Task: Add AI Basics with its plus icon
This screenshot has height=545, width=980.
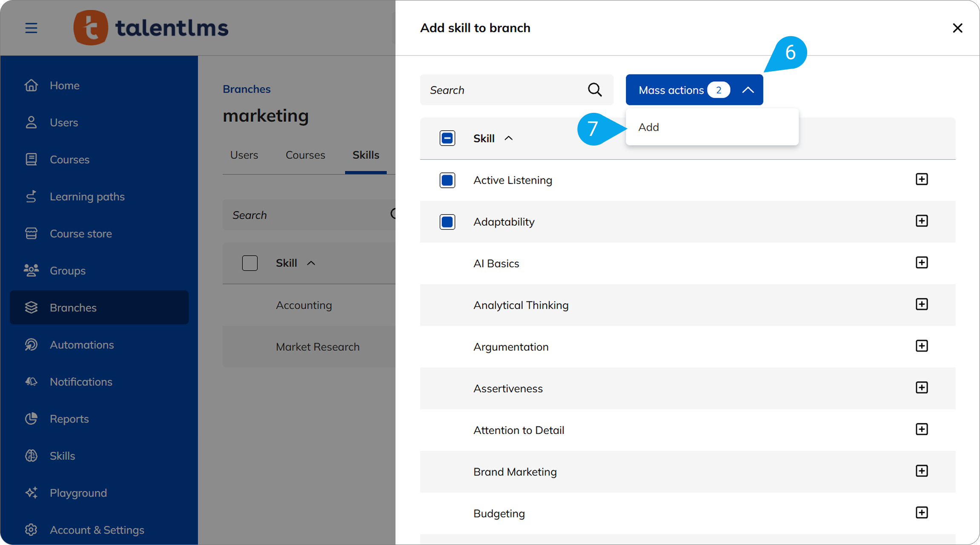Action: pos(922,263)
